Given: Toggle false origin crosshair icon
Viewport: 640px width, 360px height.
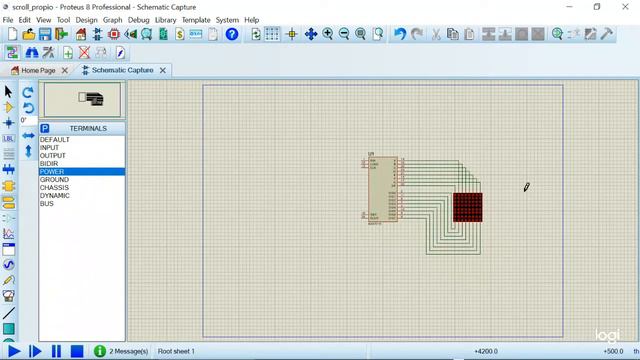Looking at the screenshot, I should [x=292, y=34].
